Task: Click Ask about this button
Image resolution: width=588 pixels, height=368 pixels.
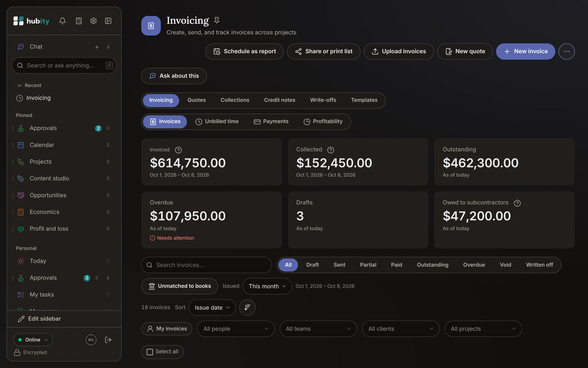Action: point(174,76)
